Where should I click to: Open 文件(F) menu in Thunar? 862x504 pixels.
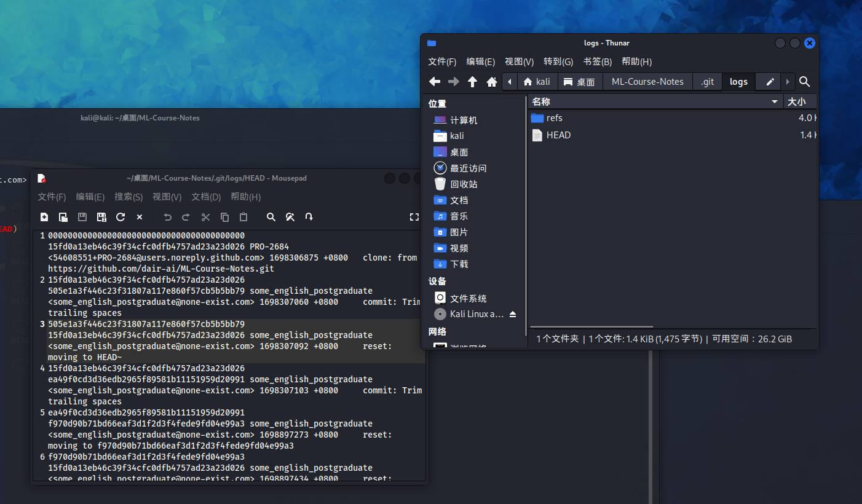point(442,61)
